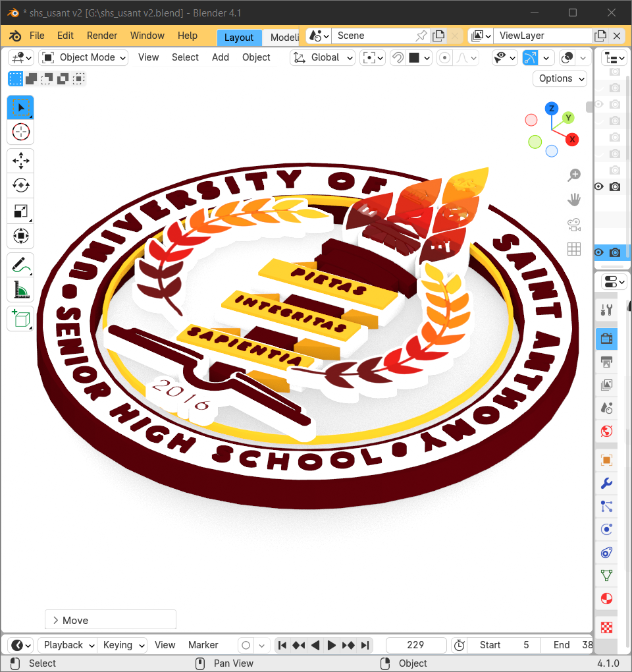Toggle use preview range clock
Image resolution: width=632 pixels, height=672 pixels.
459,645
